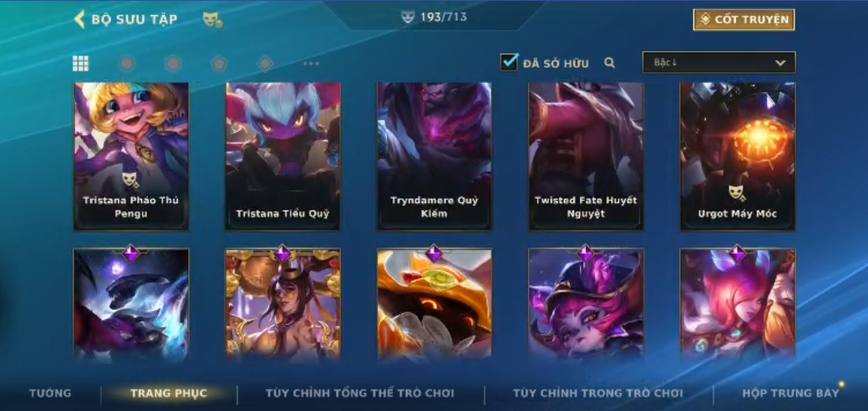Show more filters with the three dots

pyautogui.click(x=311, y=63)
